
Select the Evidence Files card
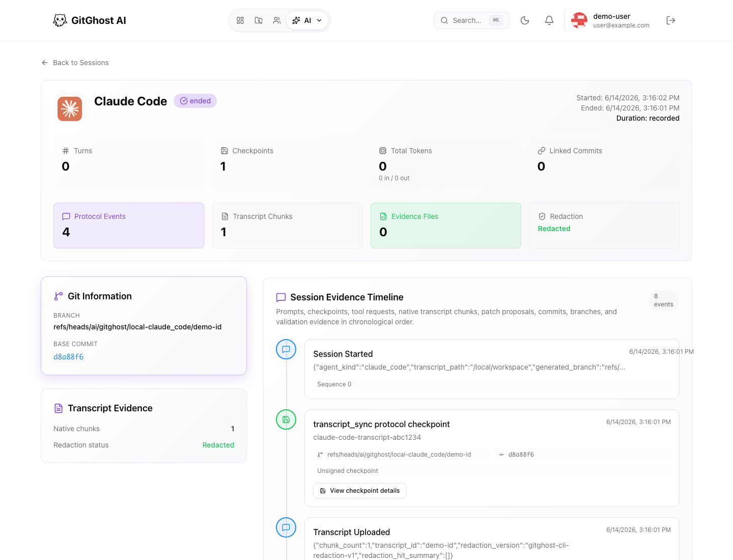(446, 226)
